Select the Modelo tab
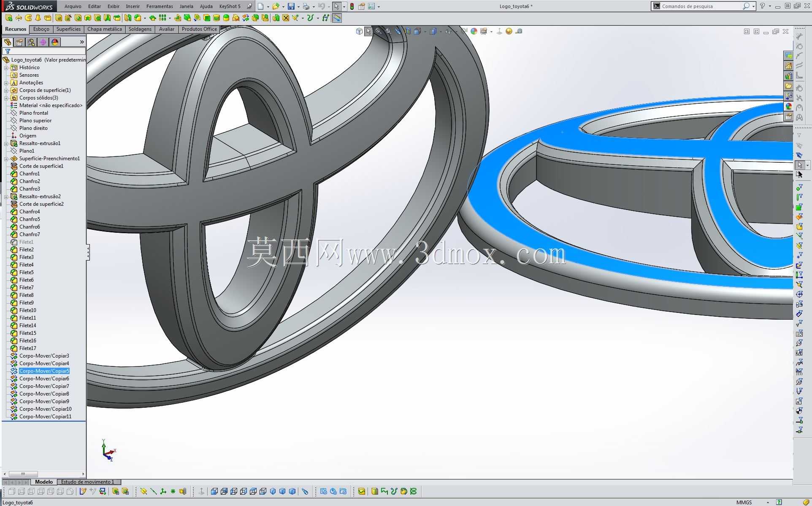 [44, 482]
